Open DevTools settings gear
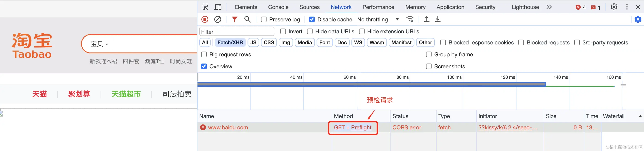The image size is (644, 151). (x=614, y=7)
